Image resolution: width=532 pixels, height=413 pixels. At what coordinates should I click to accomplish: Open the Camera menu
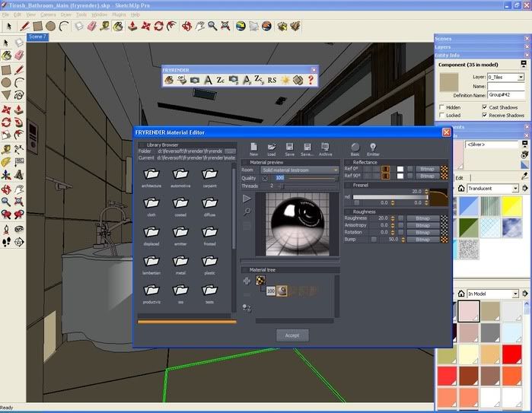pyautogui.click(x=47, y=14)
